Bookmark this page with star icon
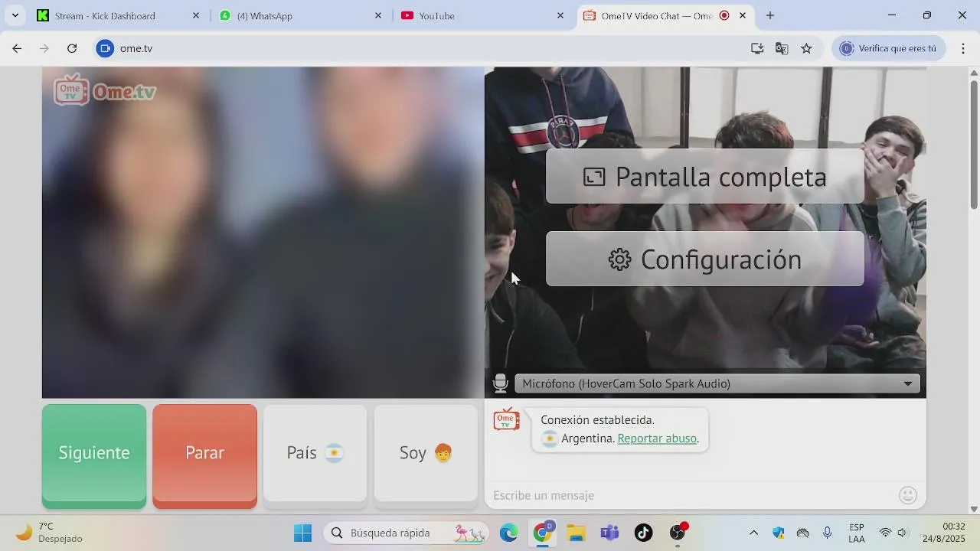This screenshot has height=551, width=980. tap(806, 48)
